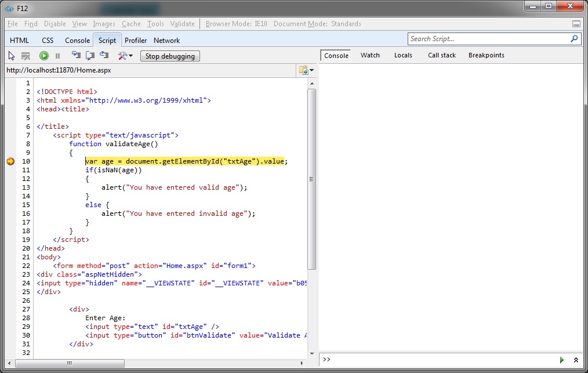Click the Select element by click arrow icon
This screenshot has height=373, width=588.
coord(12,56)
